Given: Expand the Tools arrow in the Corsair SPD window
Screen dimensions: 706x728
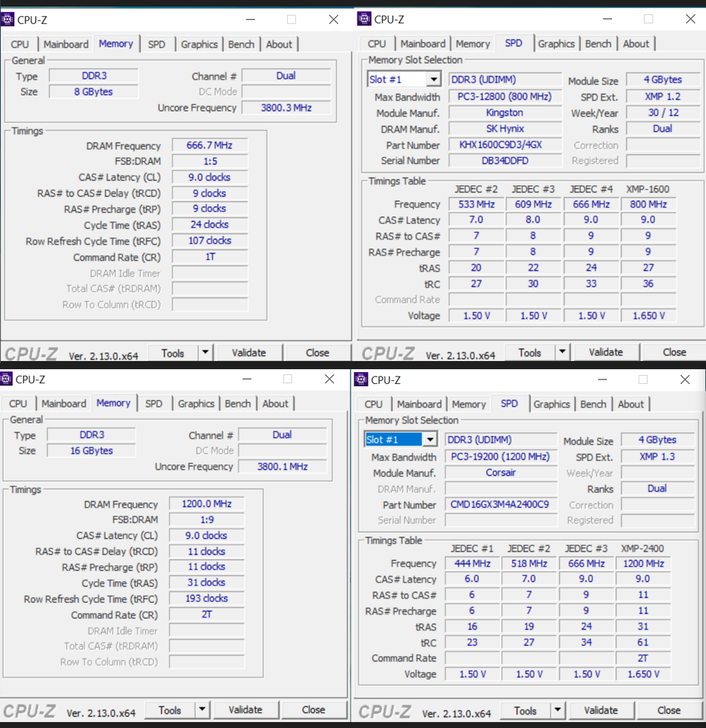Looking at the screenshot, I should tap(558, 710).
